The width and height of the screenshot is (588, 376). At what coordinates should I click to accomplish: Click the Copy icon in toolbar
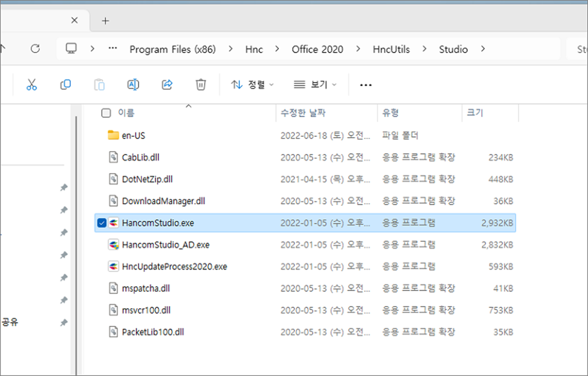pyautogui.click(x=65, y=85)
